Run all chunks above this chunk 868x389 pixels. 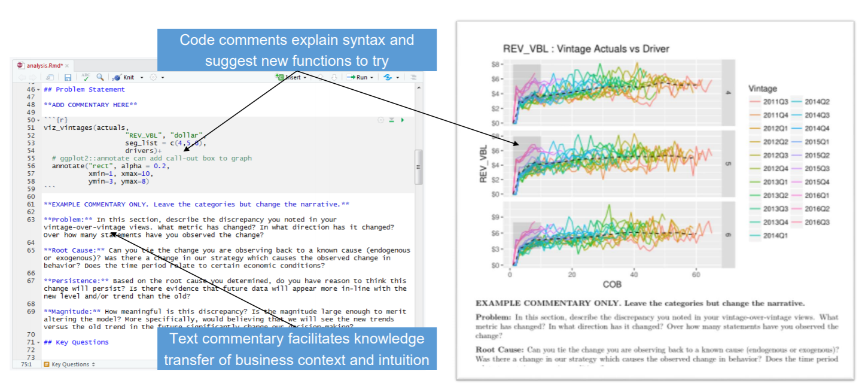[391, 120]
